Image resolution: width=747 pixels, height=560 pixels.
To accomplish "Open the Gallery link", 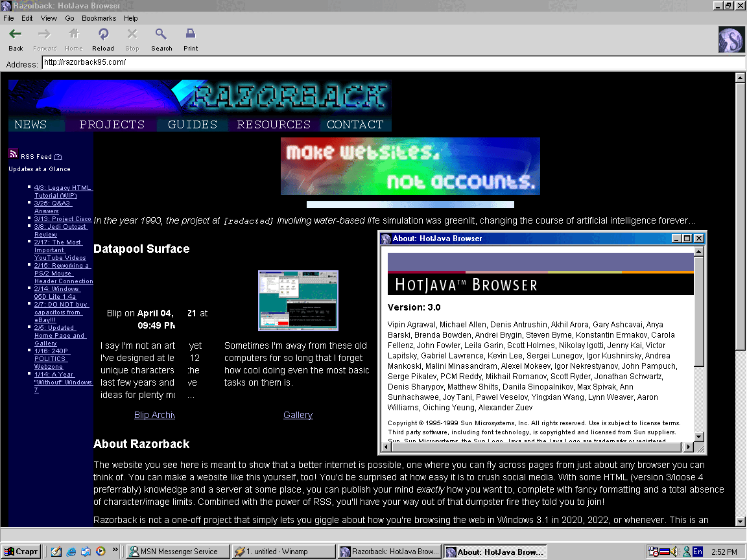I will pos(298,415).
